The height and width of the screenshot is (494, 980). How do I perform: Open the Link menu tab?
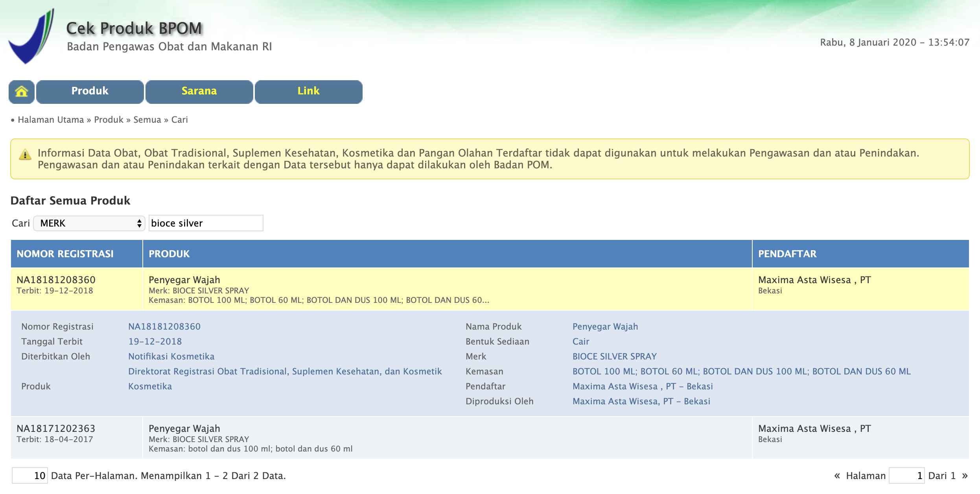tap(308, 92)
